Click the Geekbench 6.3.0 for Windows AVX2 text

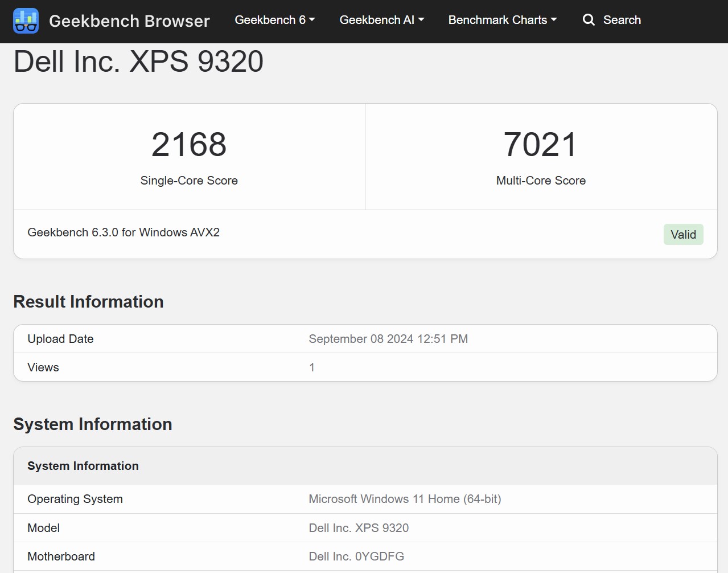click(x=124, y=232)
